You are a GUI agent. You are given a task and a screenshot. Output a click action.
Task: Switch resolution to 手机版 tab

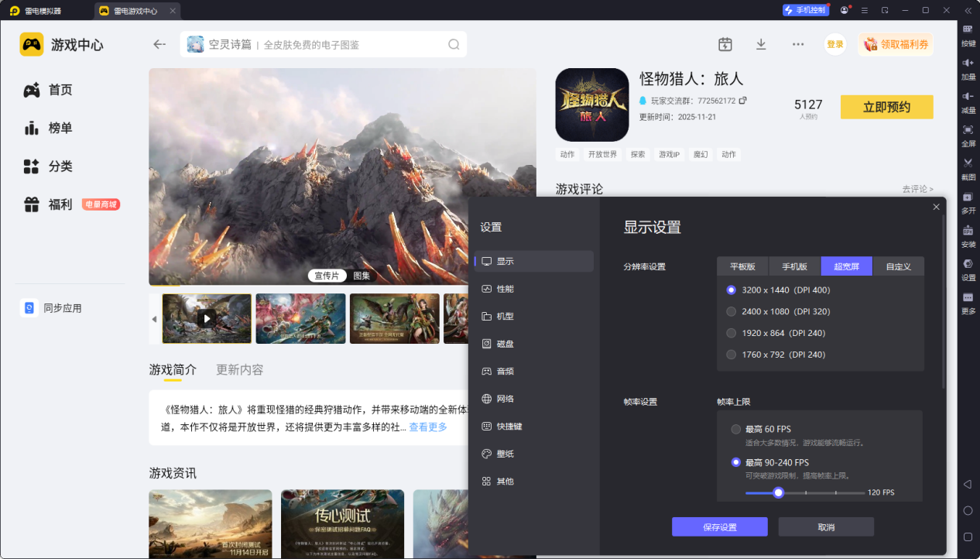794,266
